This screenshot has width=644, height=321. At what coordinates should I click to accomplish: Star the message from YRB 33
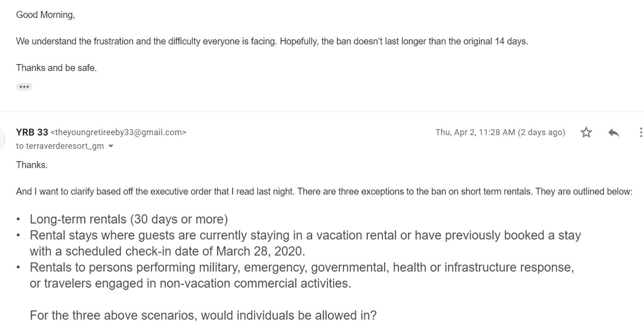(x=586, y=133)
